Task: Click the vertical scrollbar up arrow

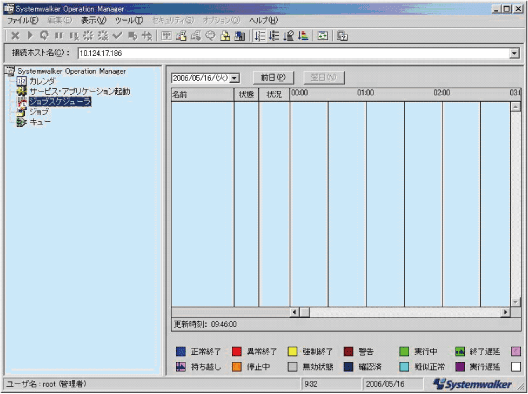Action: point(516,107)
